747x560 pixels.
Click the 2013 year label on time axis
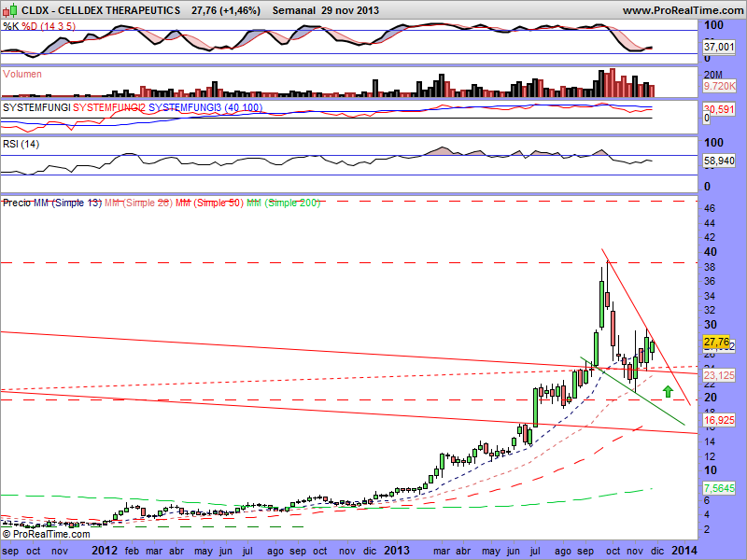coord(397,551)
